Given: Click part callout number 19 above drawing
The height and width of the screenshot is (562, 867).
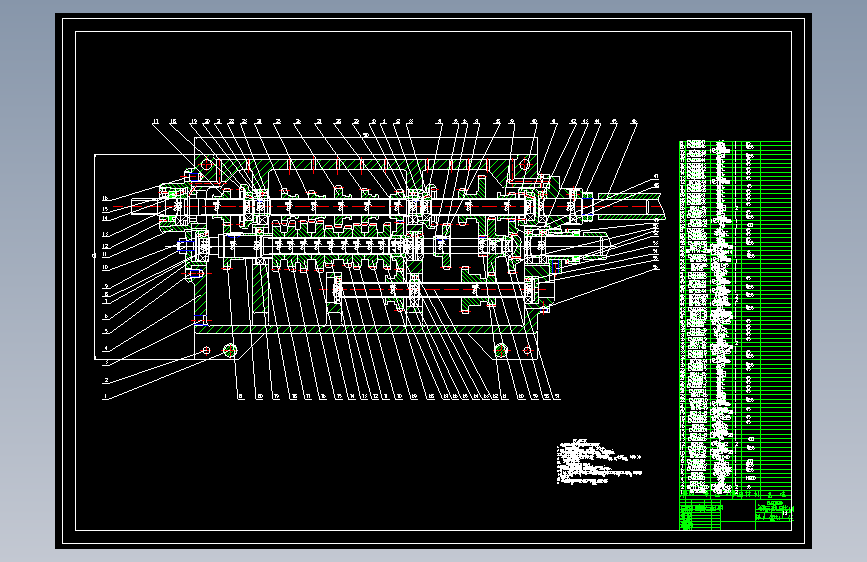Looking at the screenshot, I should [194, 122].
